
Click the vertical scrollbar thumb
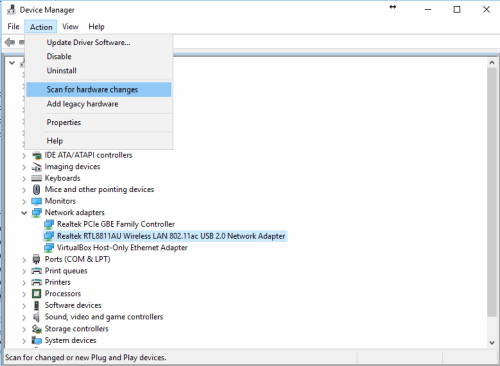pos(492,192)
